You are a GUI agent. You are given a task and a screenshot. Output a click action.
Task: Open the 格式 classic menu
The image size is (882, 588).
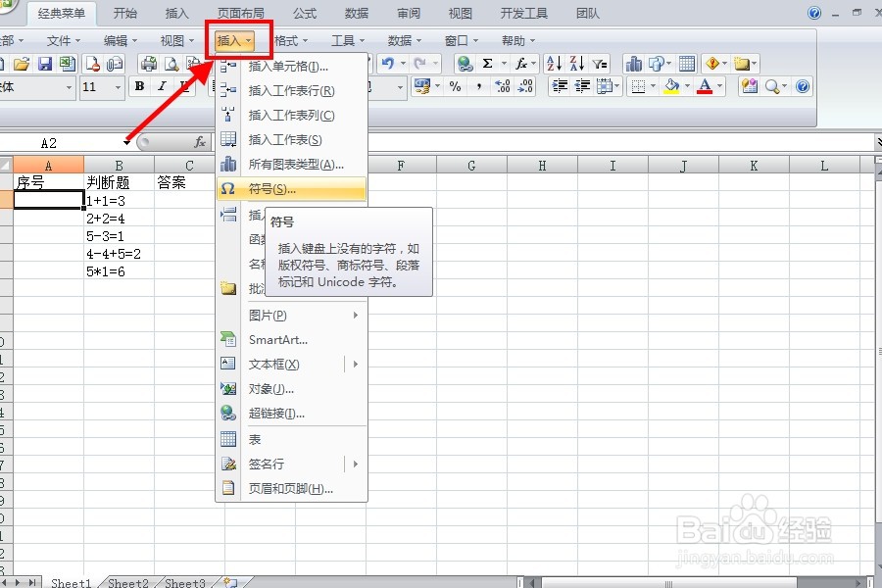click(291, 40)
